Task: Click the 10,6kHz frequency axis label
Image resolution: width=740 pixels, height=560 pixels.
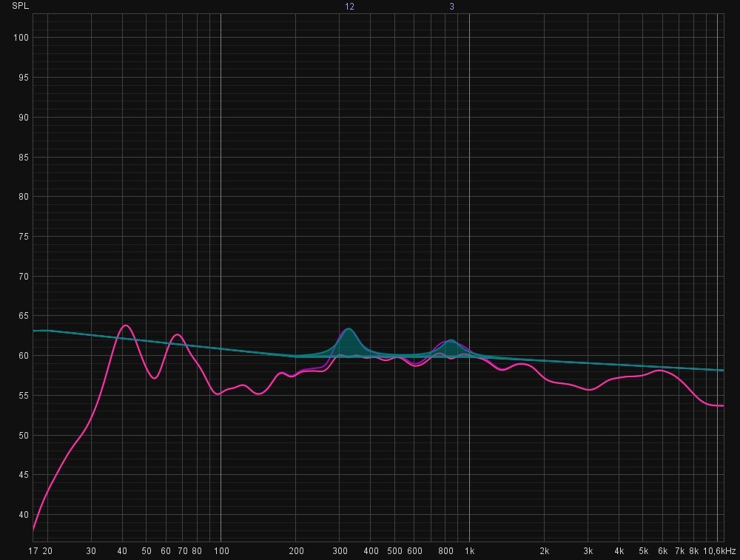Action: [x=719, y=551]
